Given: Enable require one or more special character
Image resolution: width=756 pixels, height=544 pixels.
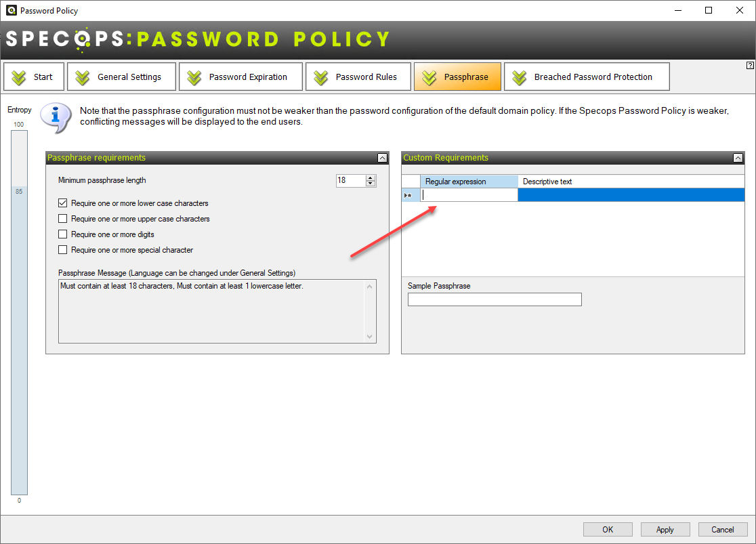Looking at the screenshot, I should pos(63,250).
